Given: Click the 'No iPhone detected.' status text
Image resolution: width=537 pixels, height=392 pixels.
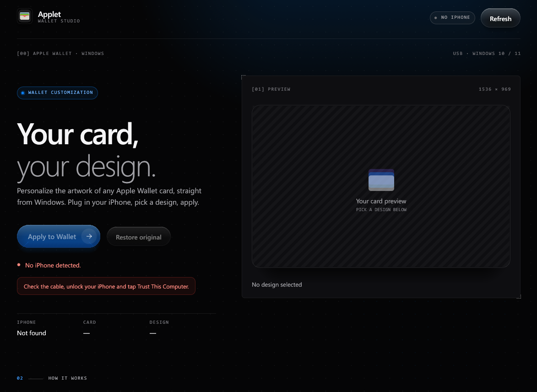Looking at the screenshot, I should coord(53,265).
